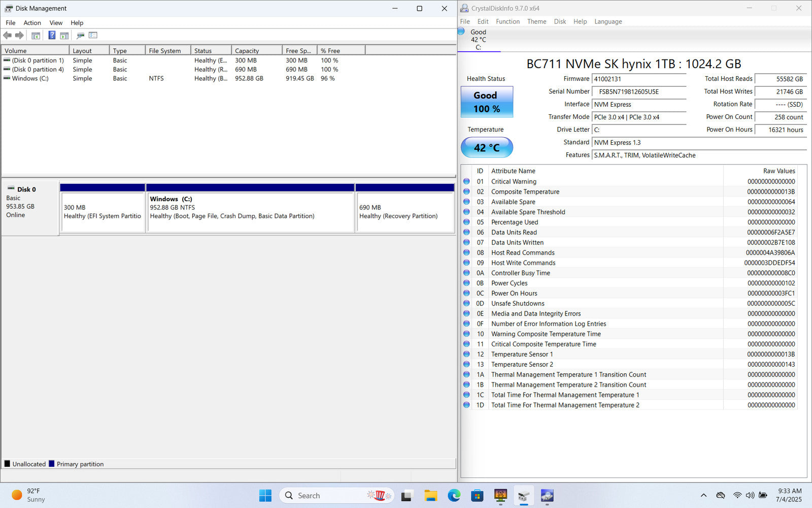The image size is (812, 508).
Task: Click the Rescan Disks toolbar icon
Action: [80, 36]
